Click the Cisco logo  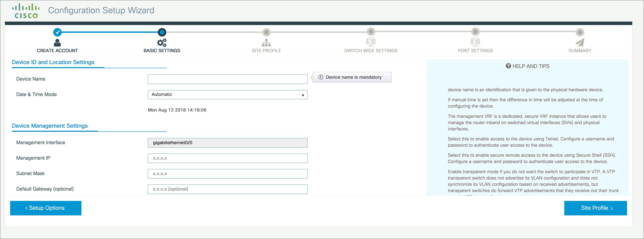tap(26, 11)
